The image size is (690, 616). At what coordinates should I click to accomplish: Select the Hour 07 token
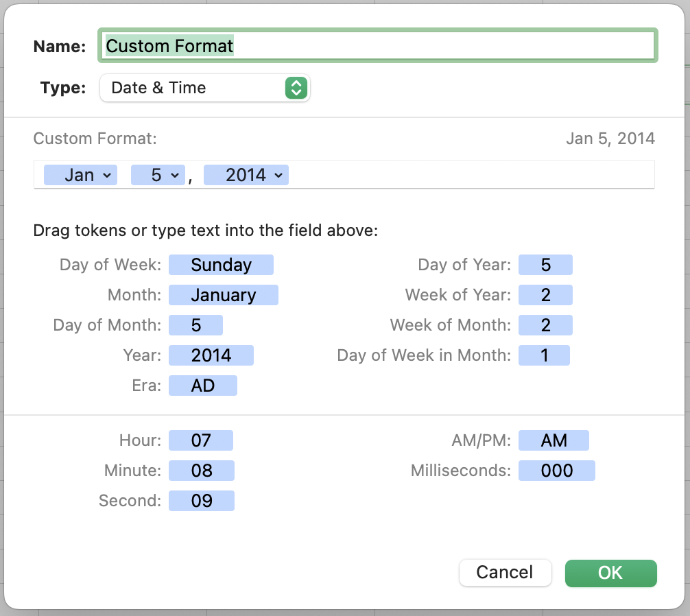201,440
